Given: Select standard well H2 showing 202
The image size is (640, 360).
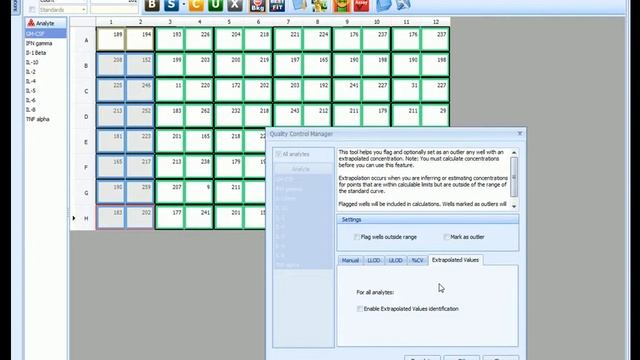Looking at the screenshot, I should (x=140, y=218).
